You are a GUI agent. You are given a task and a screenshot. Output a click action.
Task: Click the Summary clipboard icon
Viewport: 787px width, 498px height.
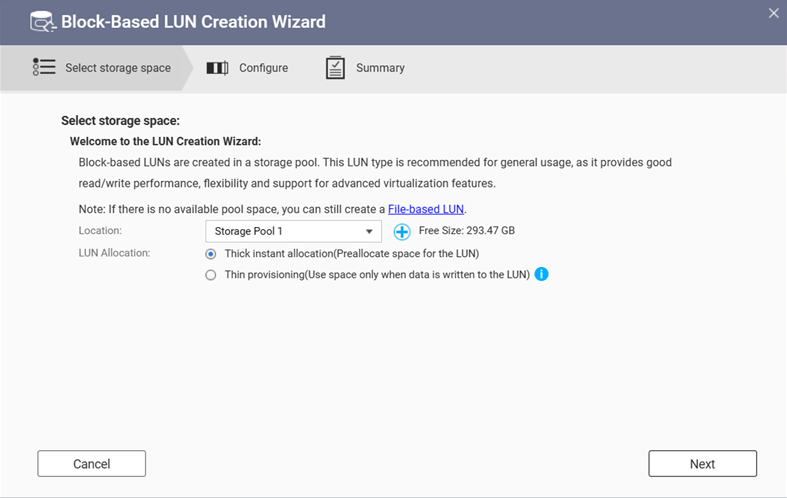pyautogui.click(x=336, y=68)
